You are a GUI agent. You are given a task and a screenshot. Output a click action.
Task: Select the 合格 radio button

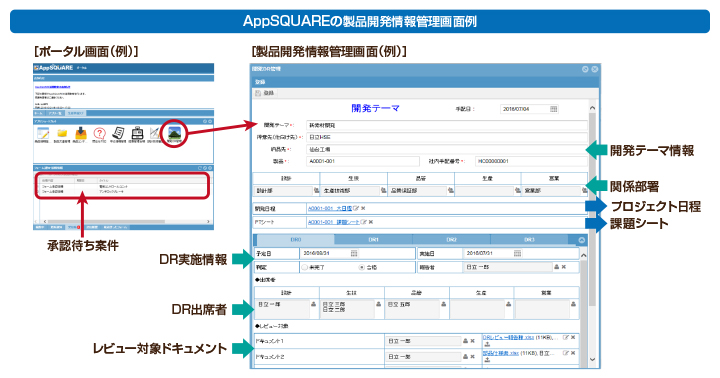click(x=361, y=267)
